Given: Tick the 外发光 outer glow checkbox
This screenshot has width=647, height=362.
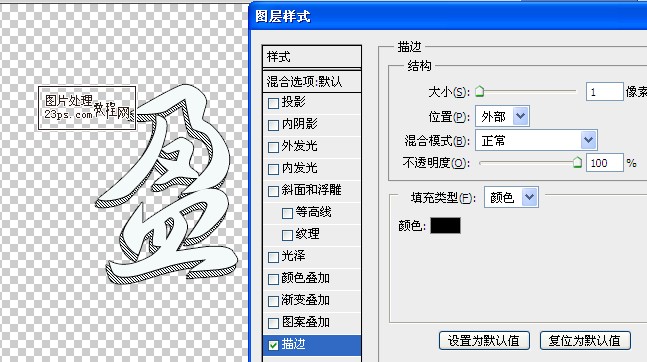Looking at the screenshot, I should (273, 147).
